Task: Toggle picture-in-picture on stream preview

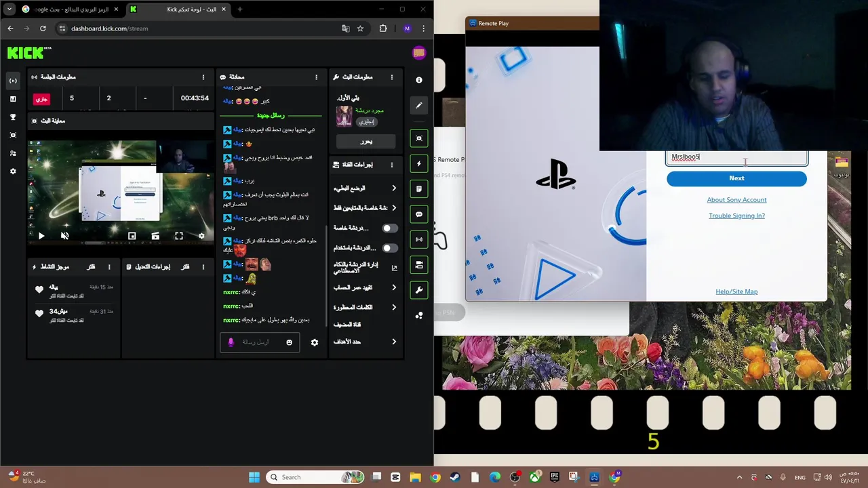Action: (132, 236)
